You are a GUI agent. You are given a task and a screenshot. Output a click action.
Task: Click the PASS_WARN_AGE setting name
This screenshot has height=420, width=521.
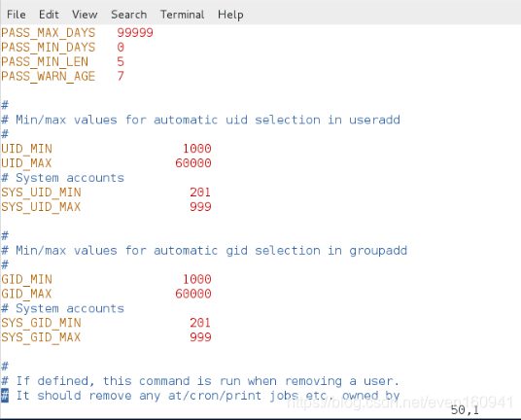(x=49, y=77)
